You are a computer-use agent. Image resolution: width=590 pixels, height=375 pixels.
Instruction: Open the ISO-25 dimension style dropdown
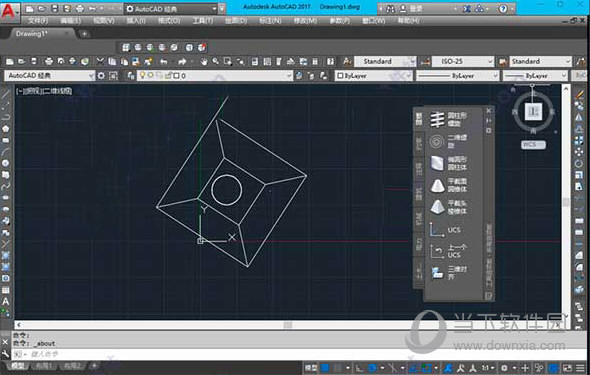(462, 61)
